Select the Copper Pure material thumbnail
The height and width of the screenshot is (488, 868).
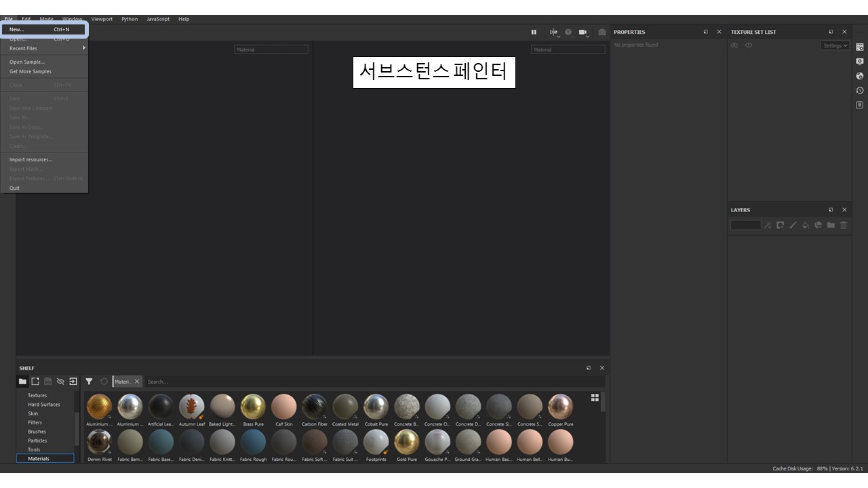(561, 407)
